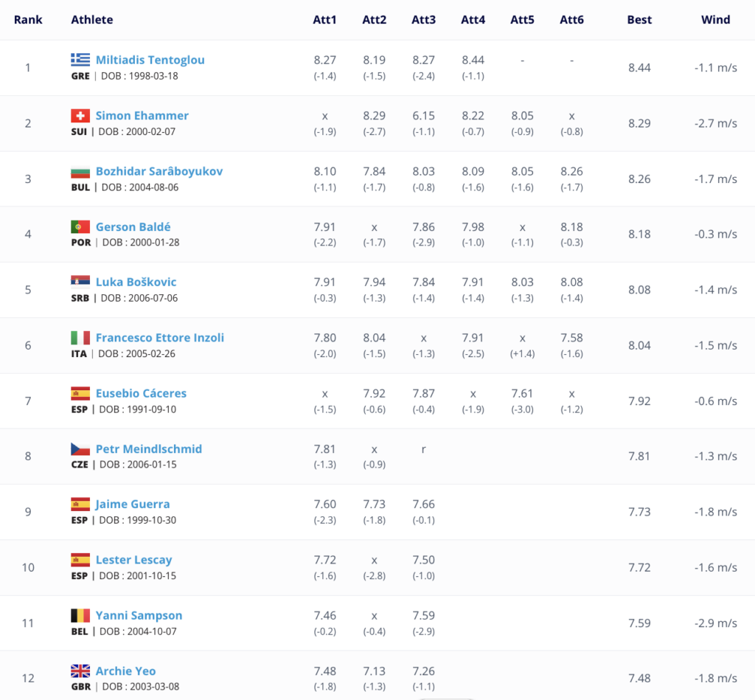Open Simon Ehammer's athlete profile link
755x700 pixels.
(x=142, y=116)
